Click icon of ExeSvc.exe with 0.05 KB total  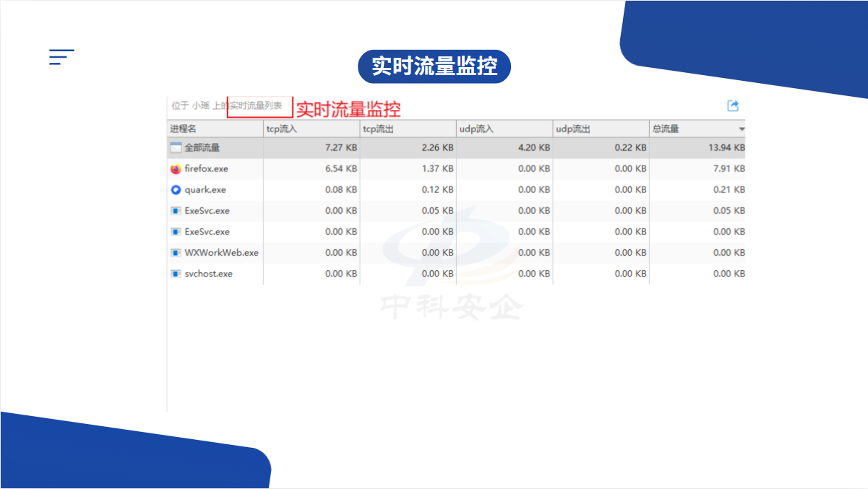(x=176, y=211)
